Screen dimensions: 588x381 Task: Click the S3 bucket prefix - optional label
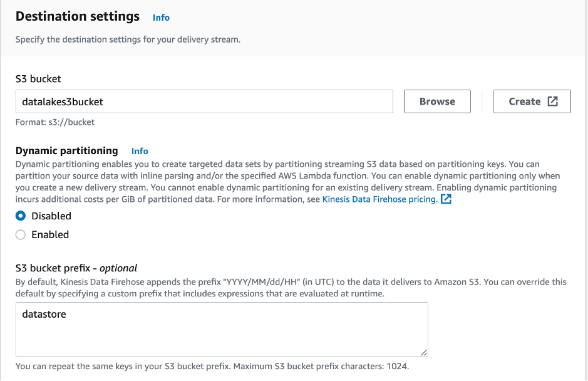[76, 268]
